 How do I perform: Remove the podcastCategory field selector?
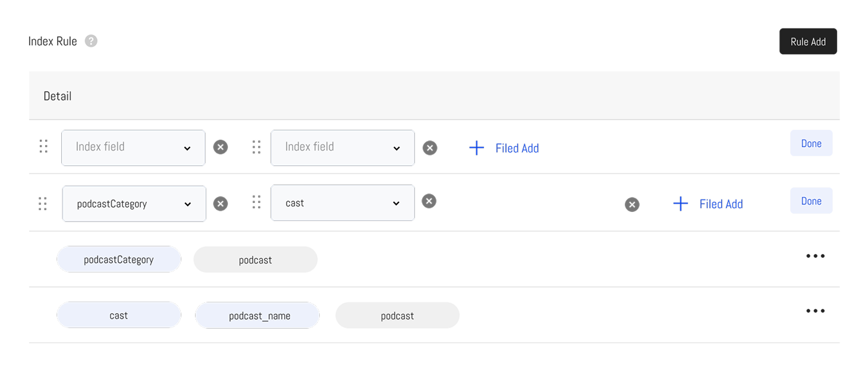click(x=221, y=204)
